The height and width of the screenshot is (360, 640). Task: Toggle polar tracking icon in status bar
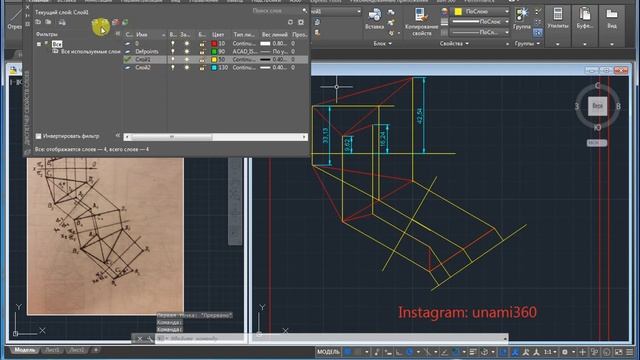(x=410, y=351)
